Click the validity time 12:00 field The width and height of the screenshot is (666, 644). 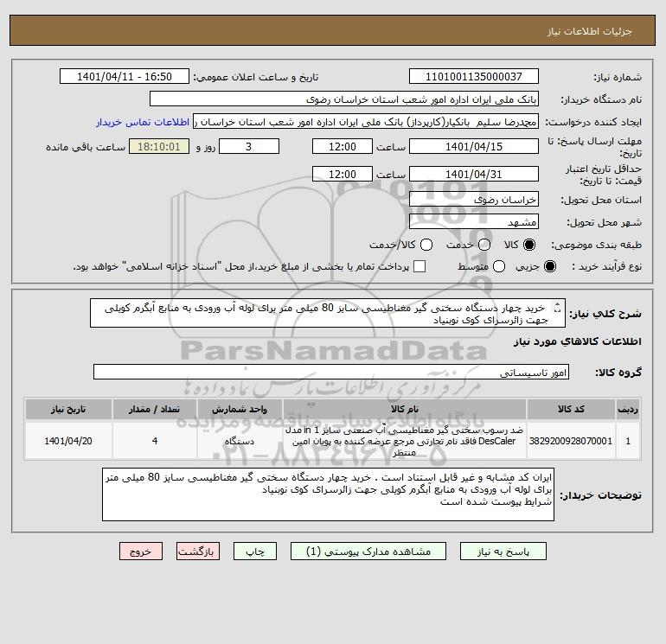coord(343,174)
